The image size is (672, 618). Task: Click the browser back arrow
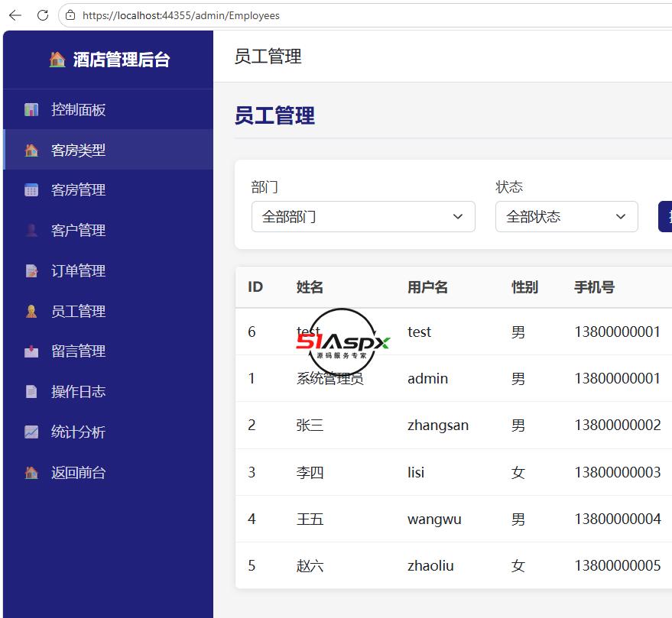click(15, 15)
